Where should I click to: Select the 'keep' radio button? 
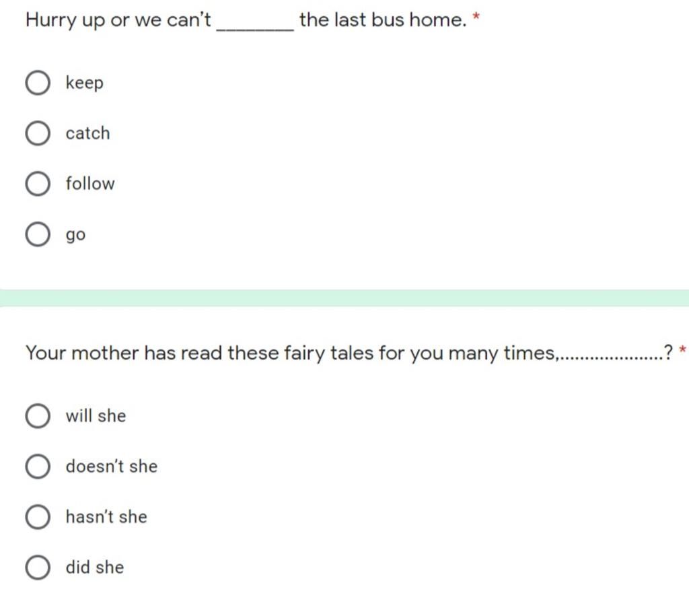[38, 83]
